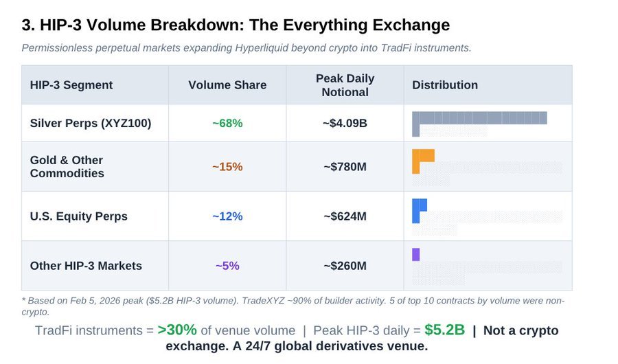Select the ~$260M peak notional cell
Viewport: 618px width, 364px height.
tap(345, 266)
